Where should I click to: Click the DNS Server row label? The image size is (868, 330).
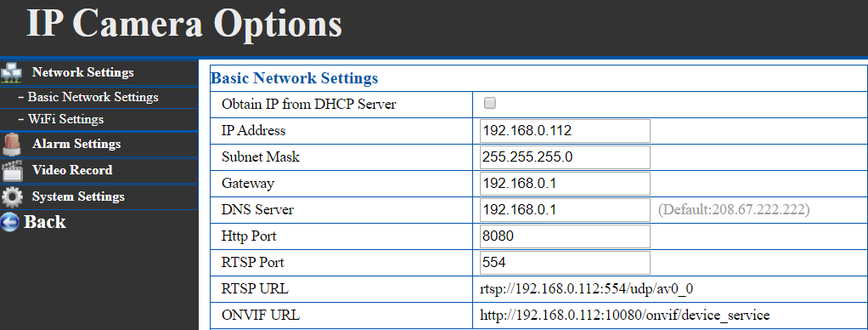click(x=257, y=209)
